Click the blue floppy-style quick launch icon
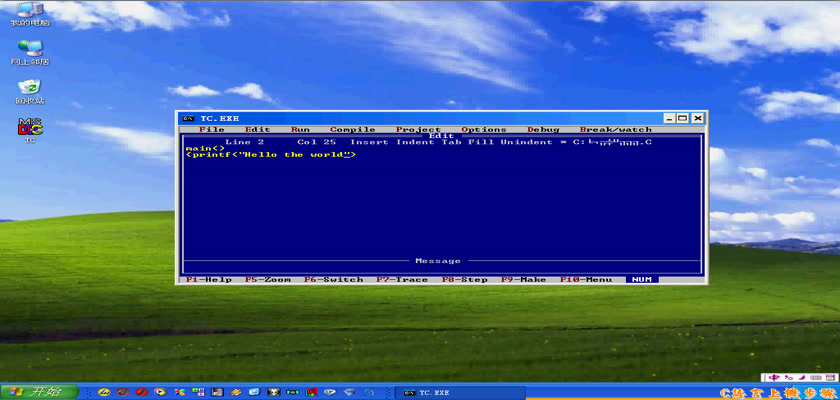 [x=218, y=393]
